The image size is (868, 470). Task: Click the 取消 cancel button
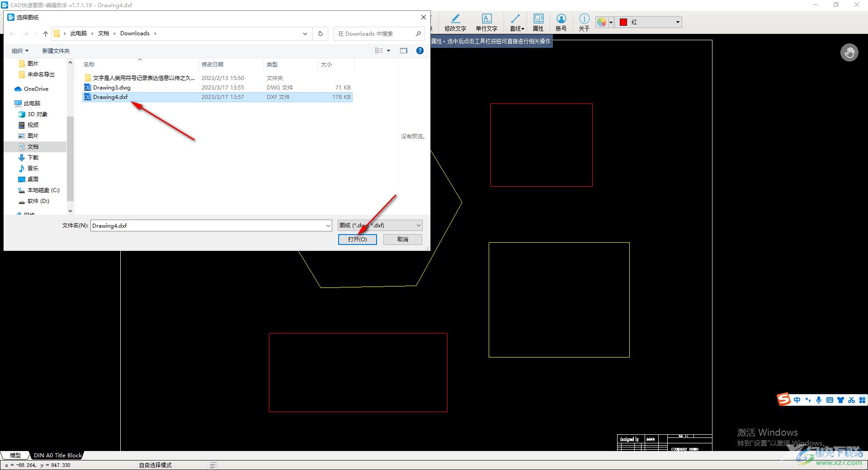click(x=403, y=239)
